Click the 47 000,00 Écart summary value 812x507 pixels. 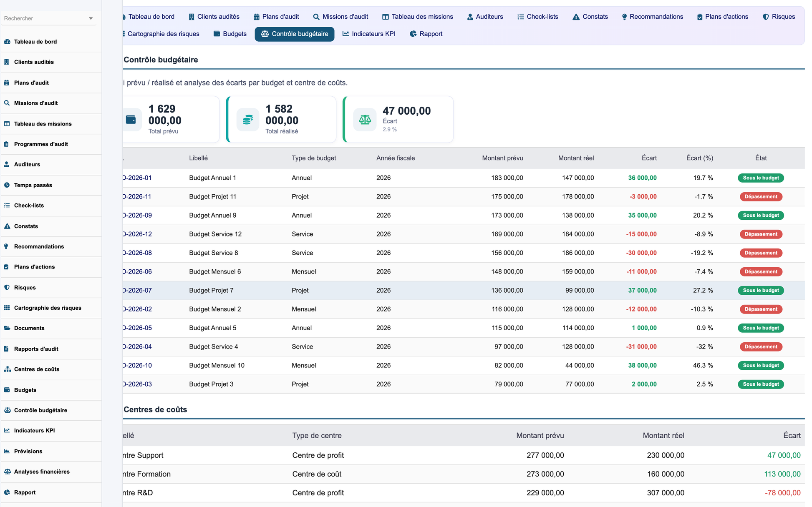point(406,111)
